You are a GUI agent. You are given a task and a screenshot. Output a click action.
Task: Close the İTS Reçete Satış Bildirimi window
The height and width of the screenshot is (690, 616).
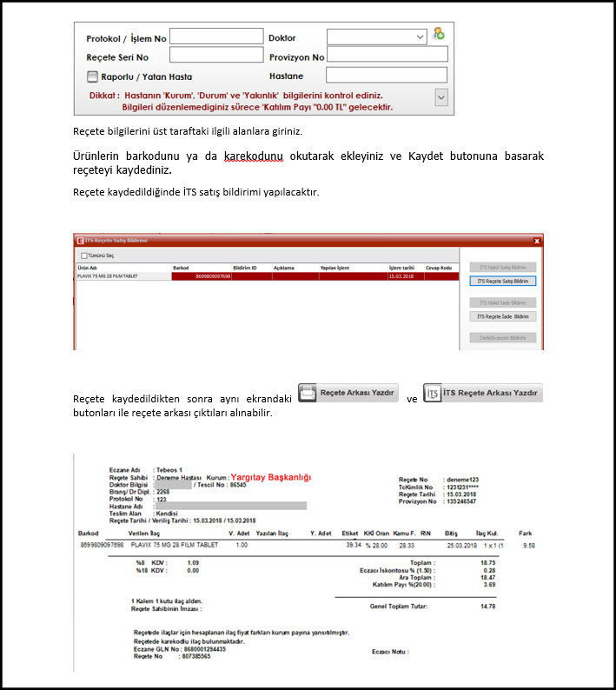(537, 241)
